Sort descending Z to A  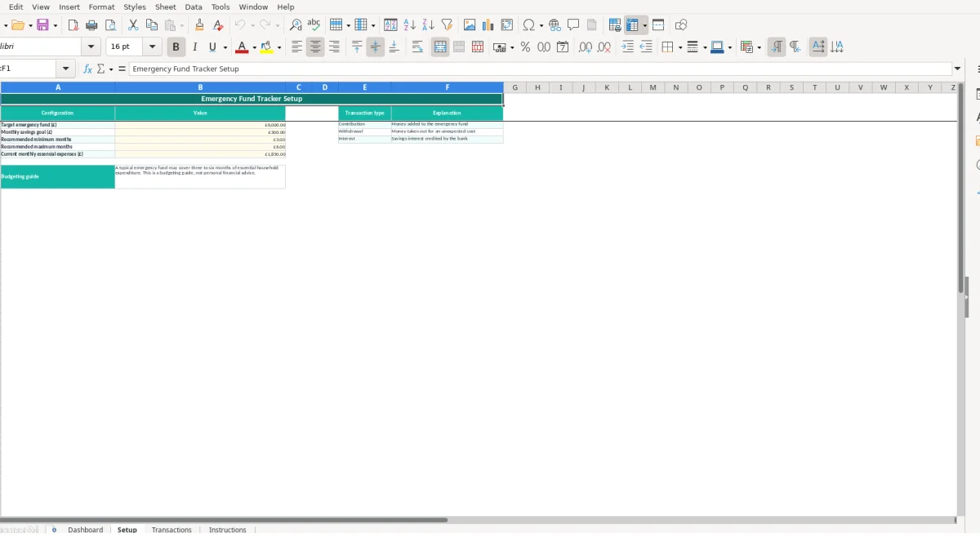(x=428, y=25)
